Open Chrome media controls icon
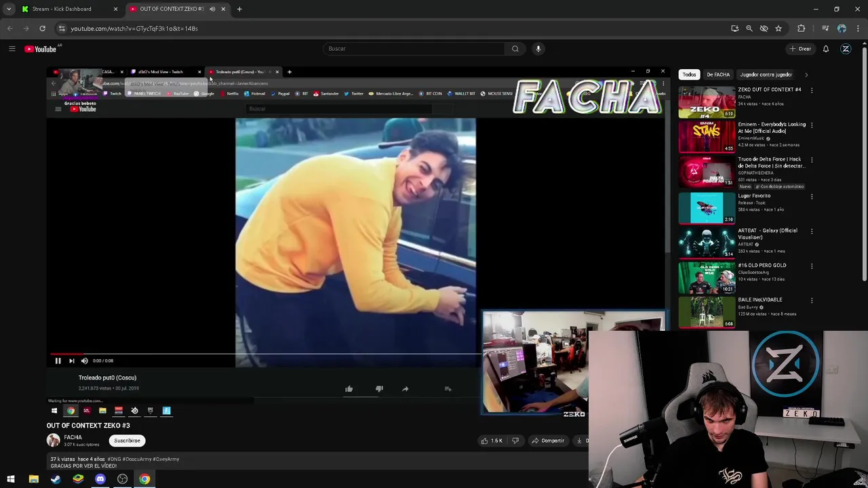 click(x=825, y=28)
